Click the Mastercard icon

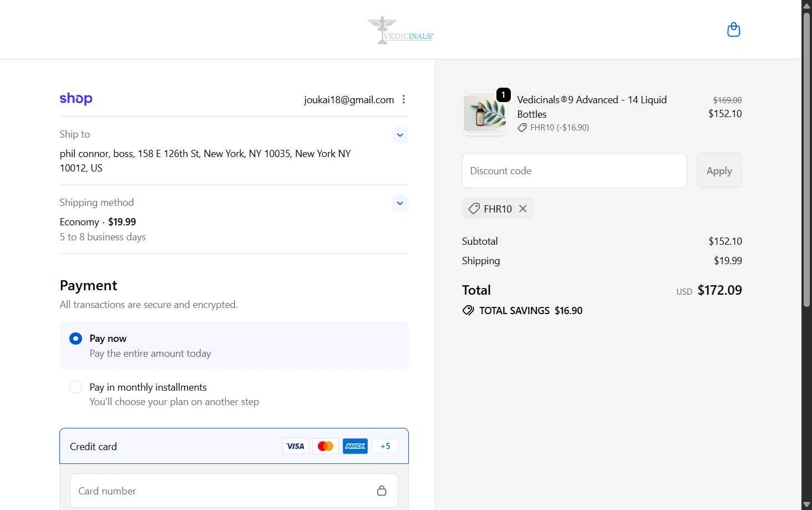[325, 446]
